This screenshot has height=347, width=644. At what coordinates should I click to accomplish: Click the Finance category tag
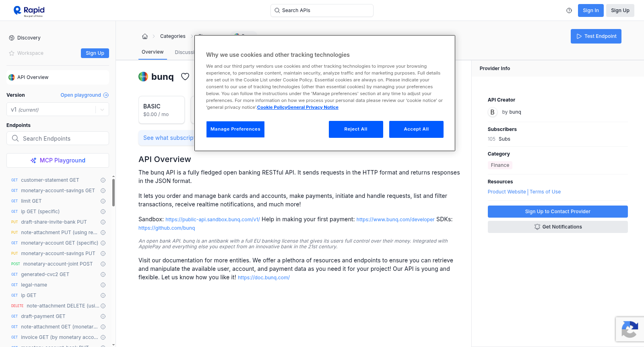pos(500,165)
